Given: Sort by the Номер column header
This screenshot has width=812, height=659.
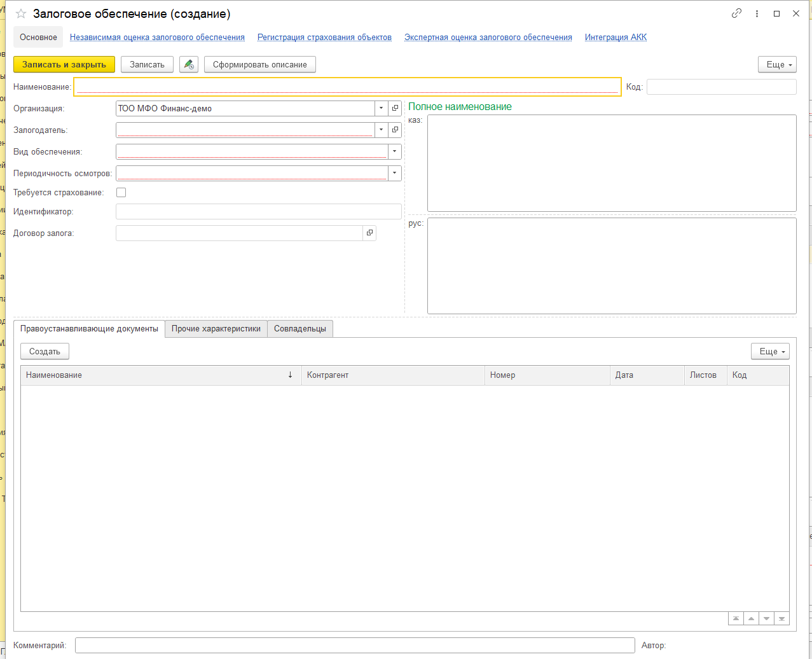Looking at the screenshot, I should click(547, 375).
